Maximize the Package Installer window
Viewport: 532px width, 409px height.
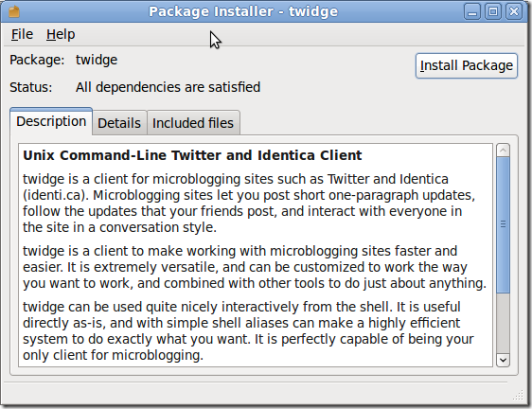pos(493,11)
